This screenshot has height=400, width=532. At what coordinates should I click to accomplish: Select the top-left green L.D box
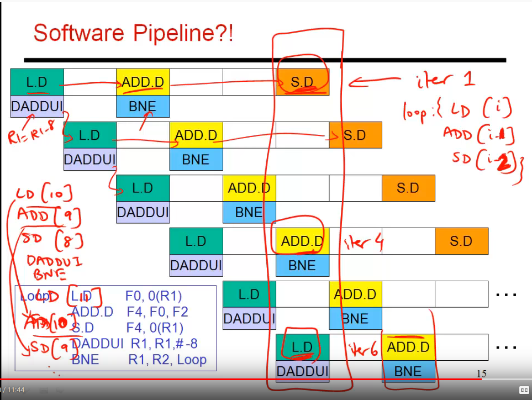click(x=37, y=82)
